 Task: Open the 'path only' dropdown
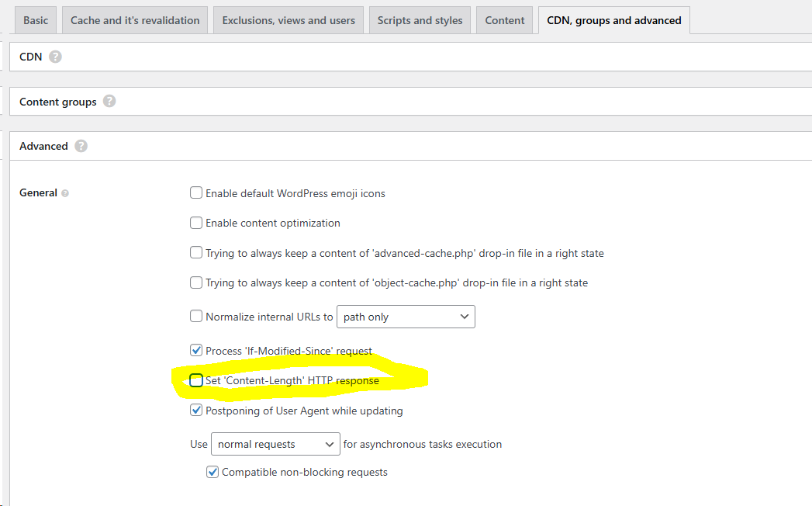point(406,317)
